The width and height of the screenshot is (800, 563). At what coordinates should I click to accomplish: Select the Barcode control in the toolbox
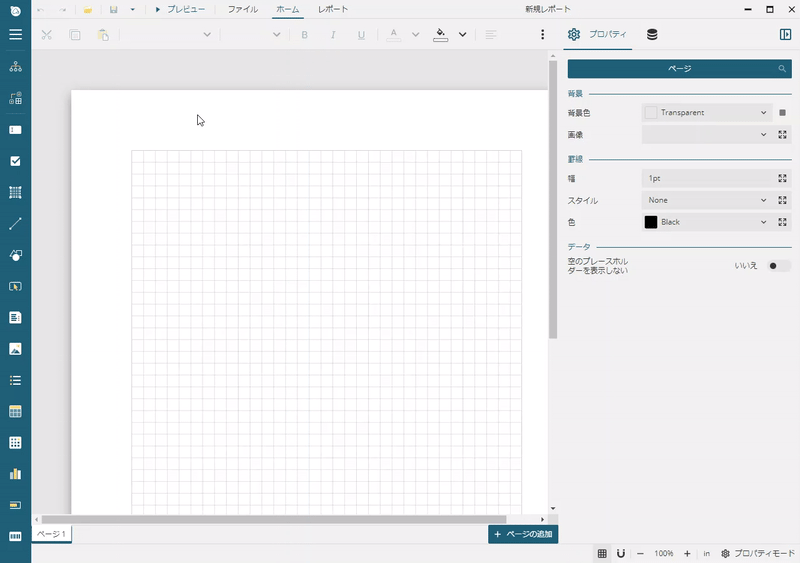pos(15,536)
